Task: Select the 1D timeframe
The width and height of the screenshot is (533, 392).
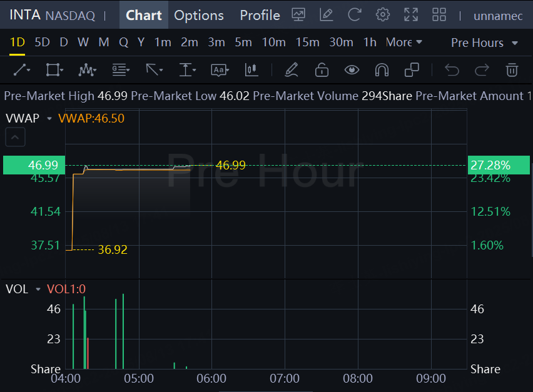Action: (17, 43)
